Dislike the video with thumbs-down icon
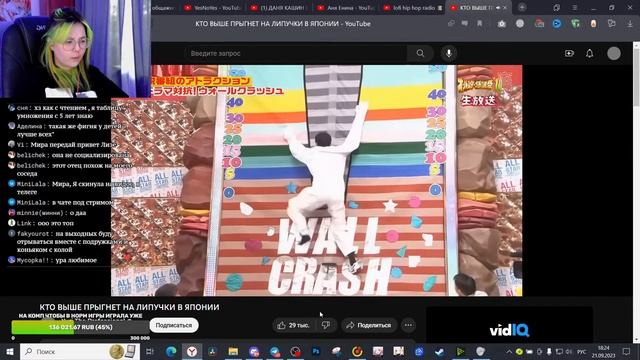 326,325
